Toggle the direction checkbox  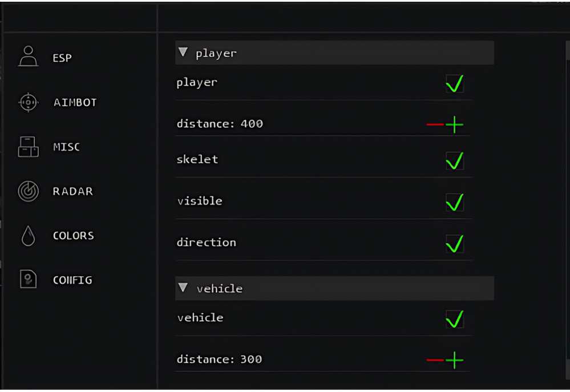(455, 244)
